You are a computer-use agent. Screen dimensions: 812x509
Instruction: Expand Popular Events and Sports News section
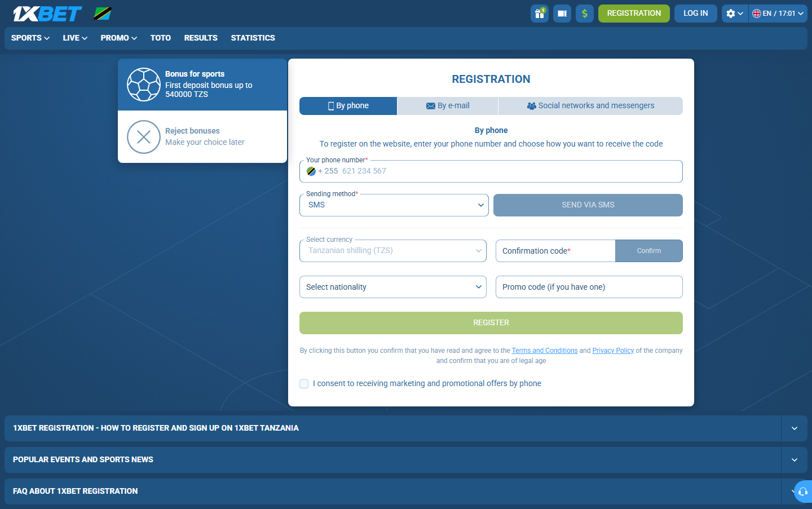(406, 460)
